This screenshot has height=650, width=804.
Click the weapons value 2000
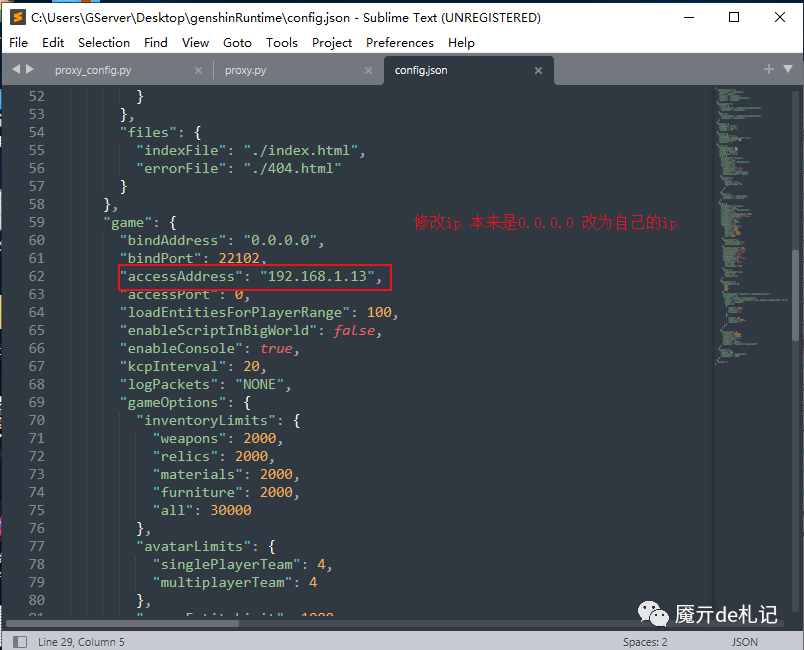[x=259, y=438]
